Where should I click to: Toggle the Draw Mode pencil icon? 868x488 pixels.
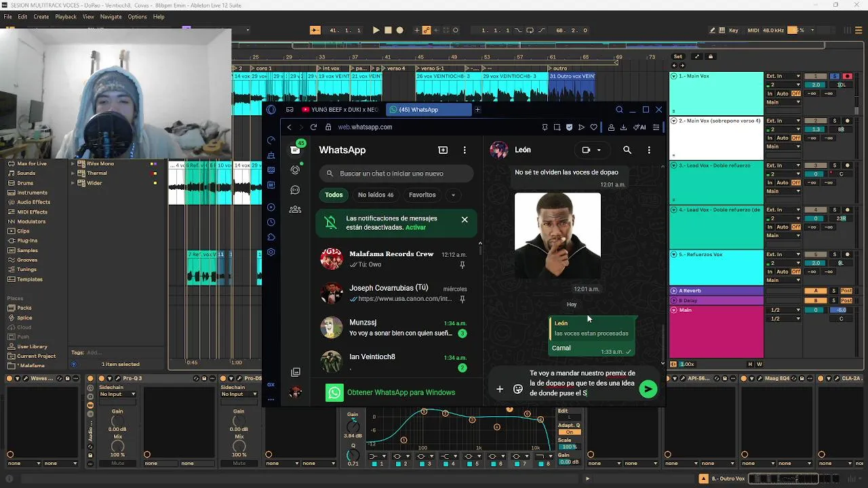point(713,30)
